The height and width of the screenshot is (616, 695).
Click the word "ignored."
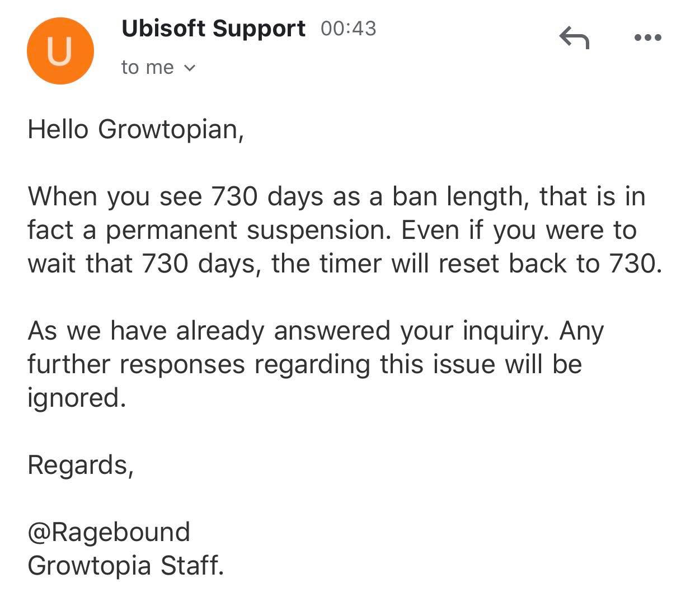tap(77, 398)
